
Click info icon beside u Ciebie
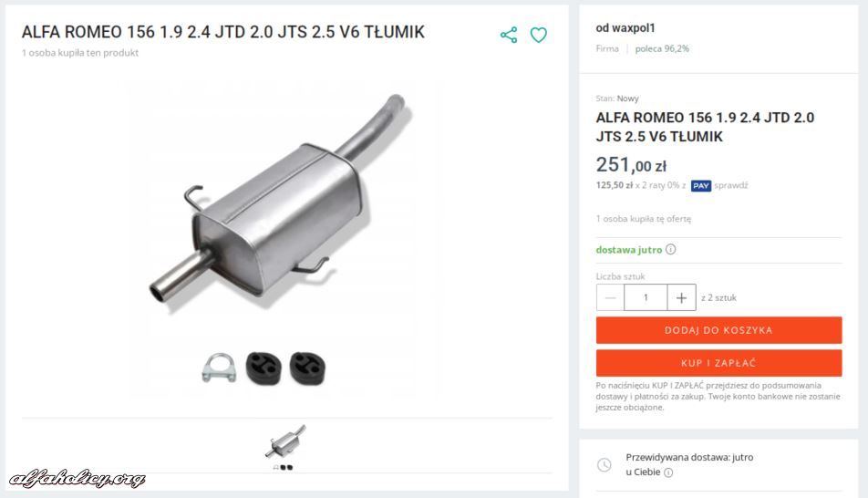[x=668, y=472]
